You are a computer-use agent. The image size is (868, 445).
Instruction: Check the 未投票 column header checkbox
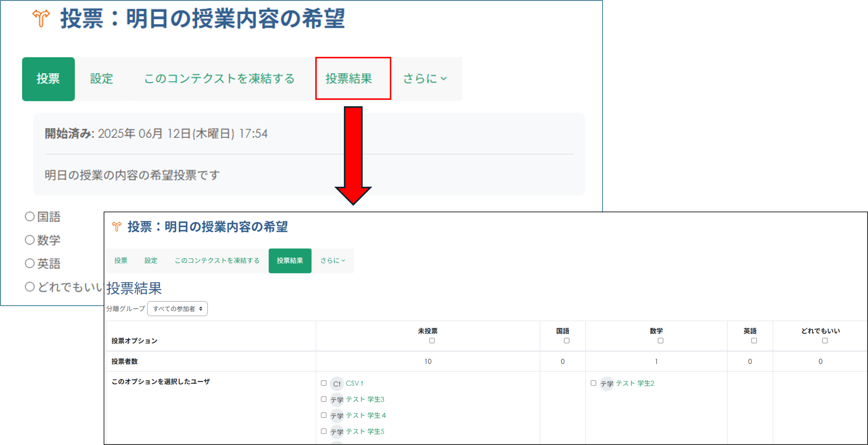tap(432, 341)
